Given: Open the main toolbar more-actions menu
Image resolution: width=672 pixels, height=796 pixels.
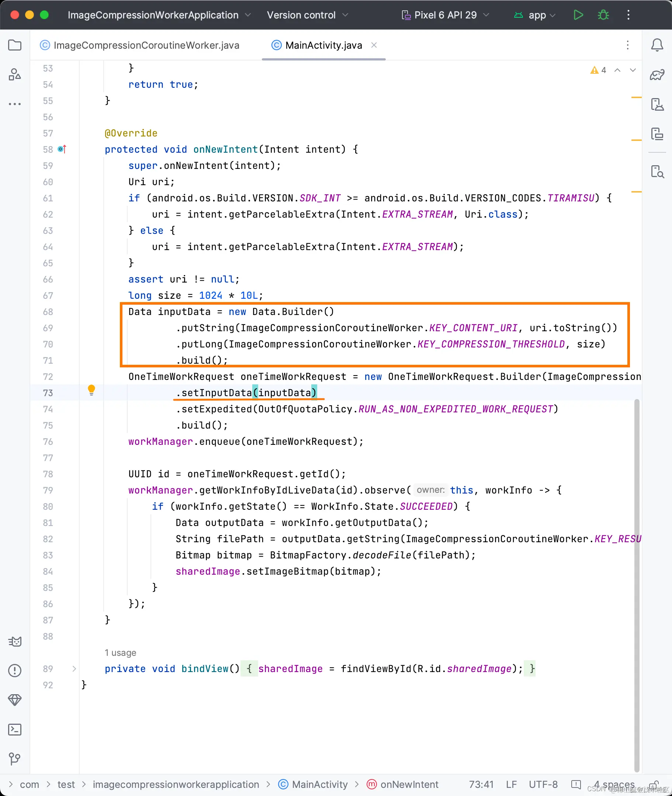Looking at the screenshot, I should 628,15.
